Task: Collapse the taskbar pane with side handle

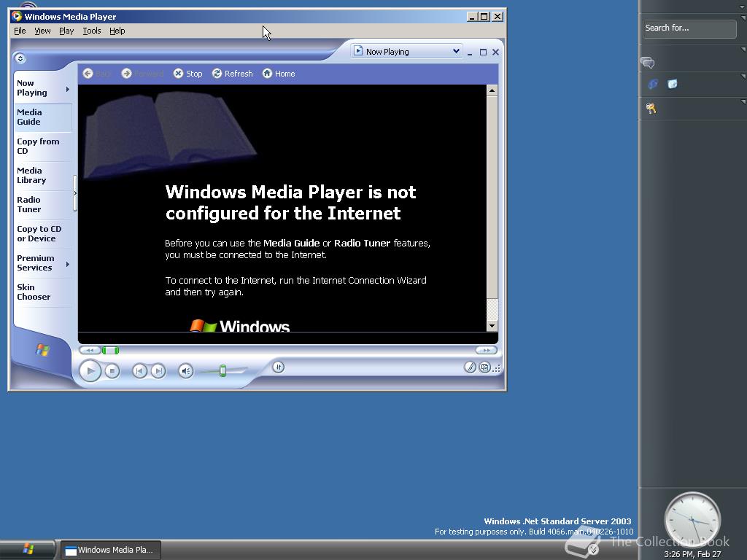Action: (x=75, y=193)
